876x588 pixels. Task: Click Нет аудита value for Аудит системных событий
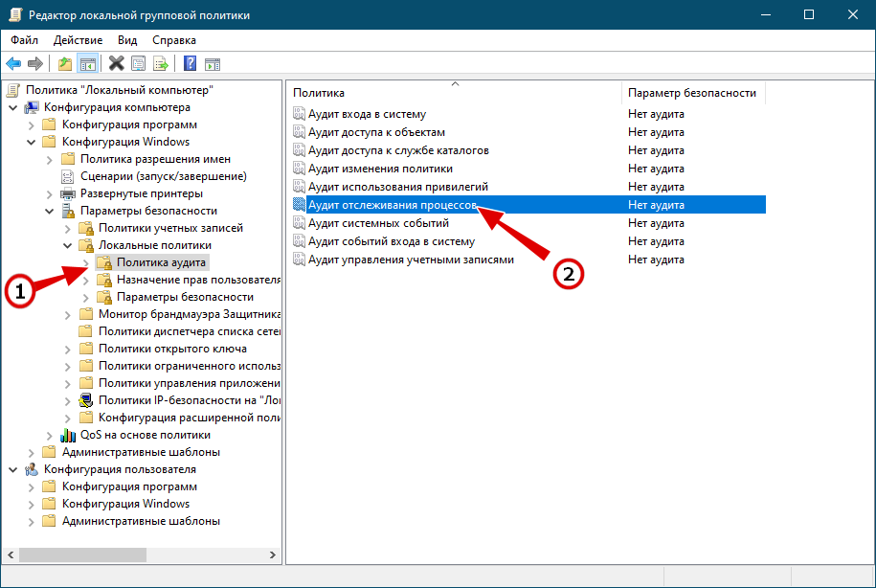pyautogui.click(x=656, y=223)
